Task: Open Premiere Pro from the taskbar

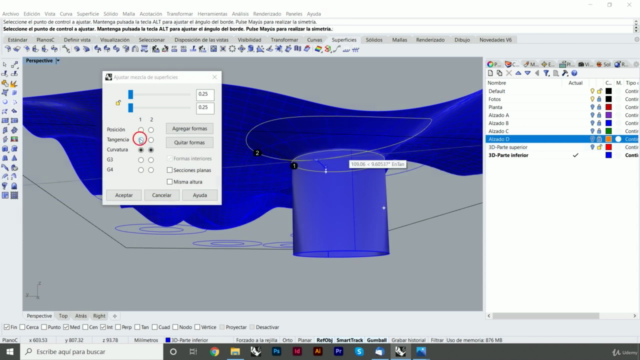Action: pos(338,351)
